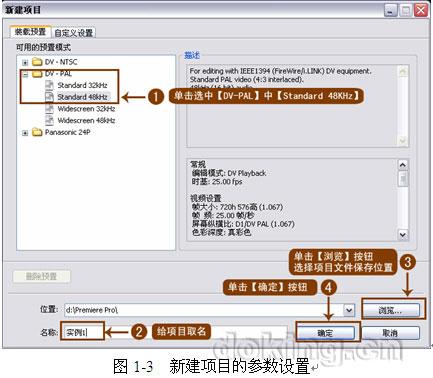This screenshot has height=378, width=433.
Task: Click the description box scroll up arrow
Action: 403,71
